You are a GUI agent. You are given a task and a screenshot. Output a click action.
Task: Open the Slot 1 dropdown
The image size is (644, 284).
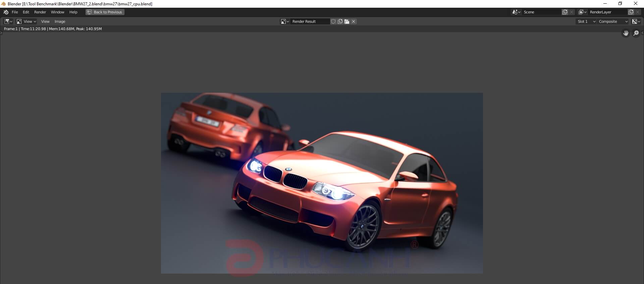click(x=586, y=21)
